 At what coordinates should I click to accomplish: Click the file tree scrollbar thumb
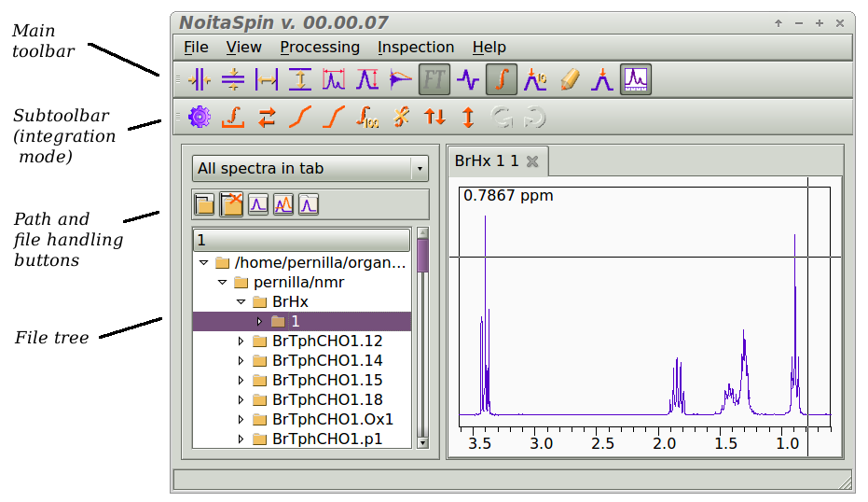click(x=423, y=256)
